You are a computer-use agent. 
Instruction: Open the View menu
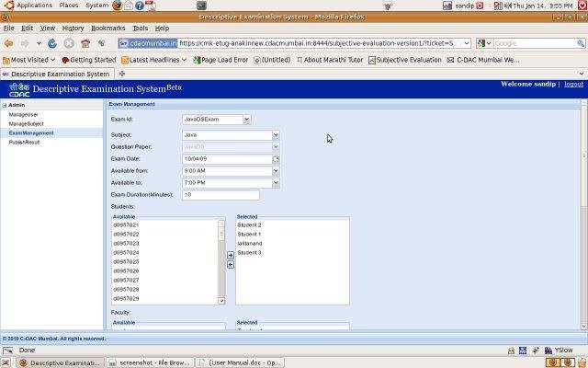(x=48, y=29)
